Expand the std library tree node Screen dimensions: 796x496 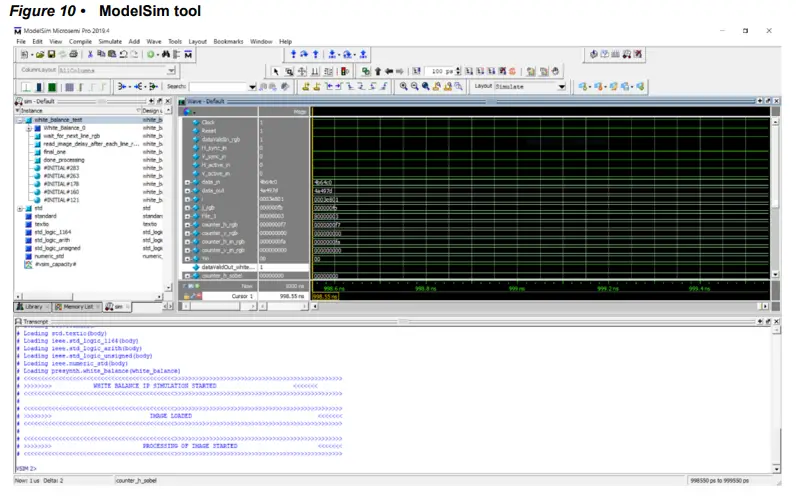(x=20, y=208)
